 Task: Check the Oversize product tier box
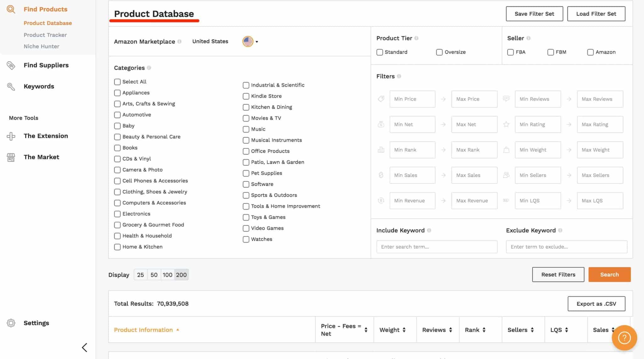click(x=439, y=52)
